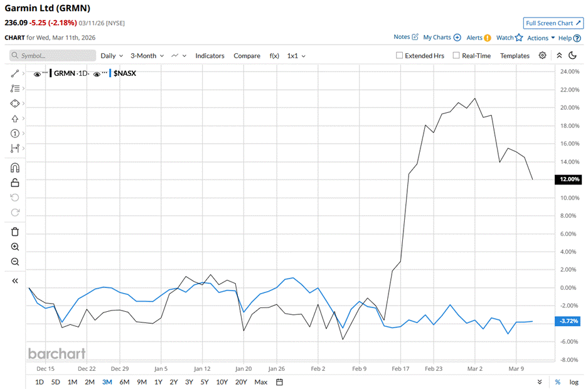Image resolution: width=588 pixels, height=389 pixels.
Task: Open the Templates menu
Action: click(x=515, y=55)
